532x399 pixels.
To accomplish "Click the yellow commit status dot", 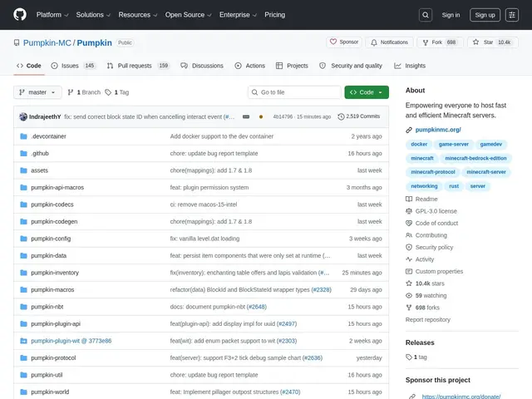I will coord(261,116).
